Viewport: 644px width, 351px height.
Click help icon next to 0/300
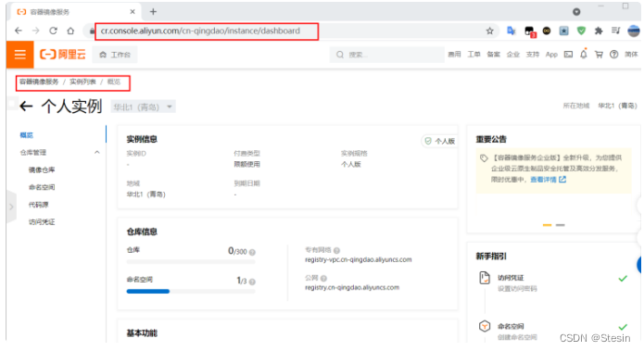pyautogui.click(x=252, y=252)
